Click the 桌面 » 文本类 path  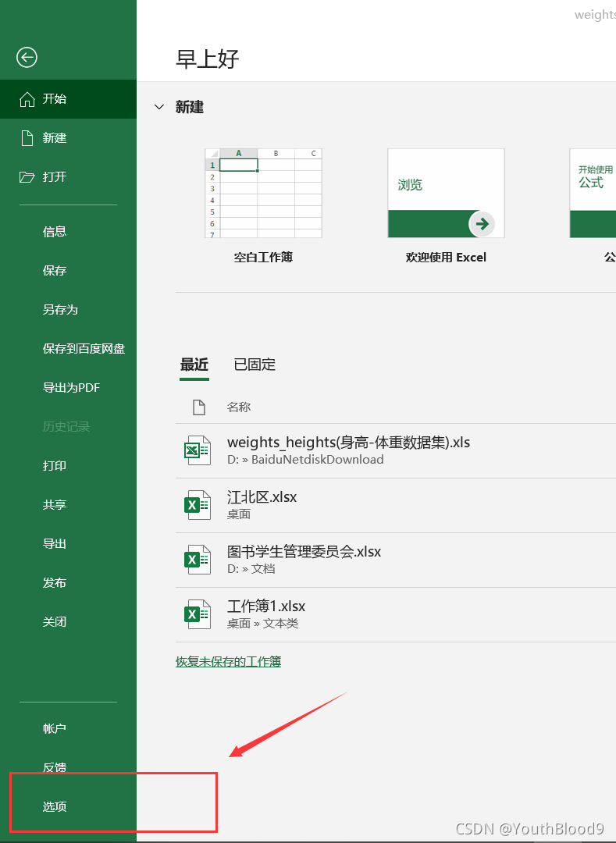263,623
